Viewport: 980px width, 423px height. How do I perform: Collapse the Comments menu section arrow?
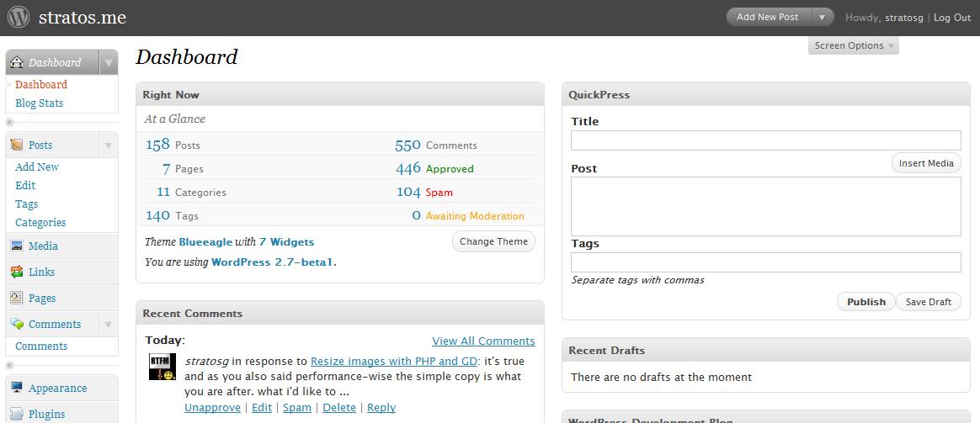point(108,324)
